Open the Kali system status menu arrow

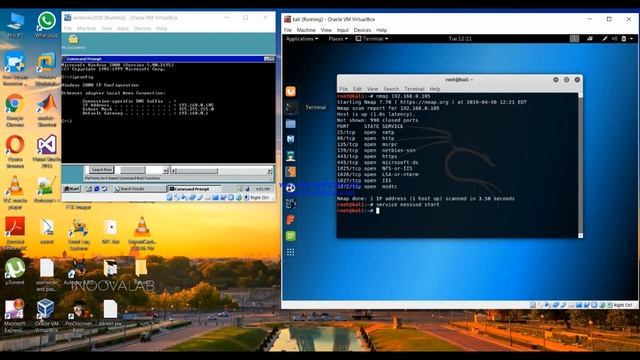(x=631, y=39)
